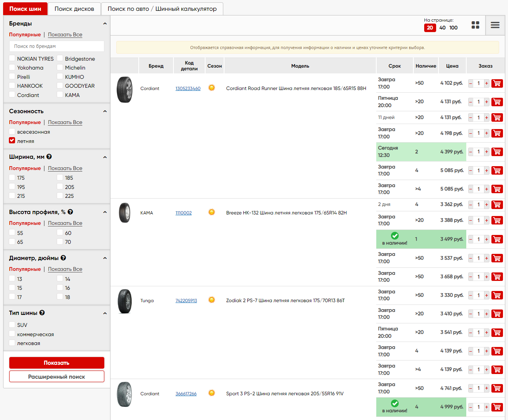
Task: Click the red Показать button
Action: click(x=57, y=363)
